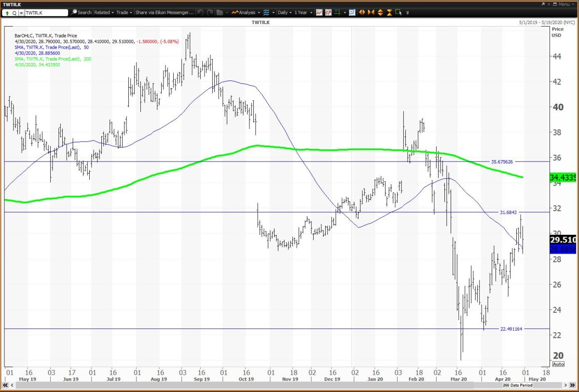The height and width of the screenshot is (392, 579).
Task: Click the redo arrow icon
Action: (x=209, y=13)
